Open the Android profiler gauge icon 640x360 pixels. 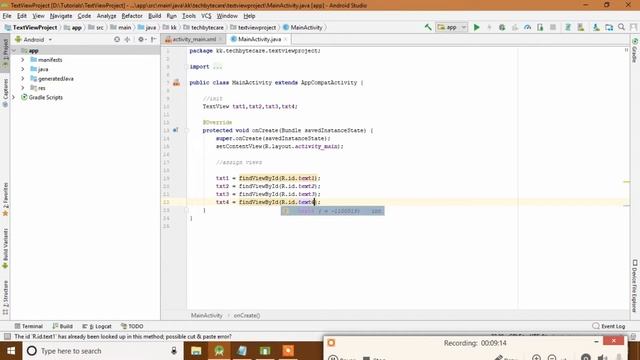(x=527, y=27)
